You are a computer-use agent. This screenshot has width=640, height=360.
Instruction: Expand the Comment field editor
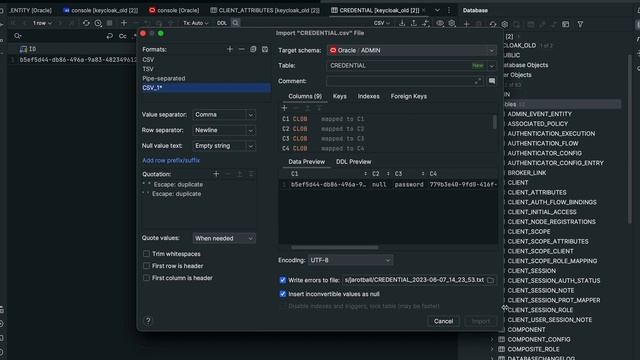[478, 81]
